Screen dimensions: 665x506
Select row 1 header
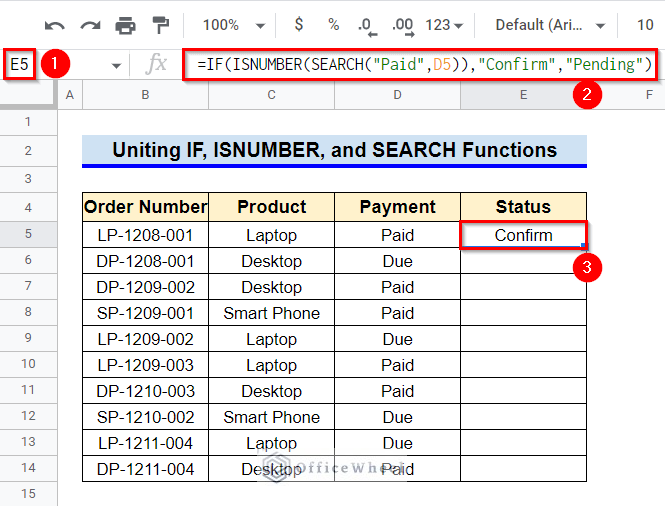point(28,122)
